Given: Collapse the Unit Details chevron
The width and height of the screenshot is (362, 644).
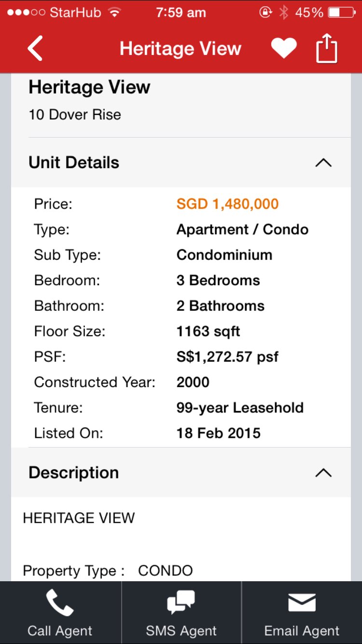Looking at the screenshot, I should pyautogui.click(x=323, y=163).
